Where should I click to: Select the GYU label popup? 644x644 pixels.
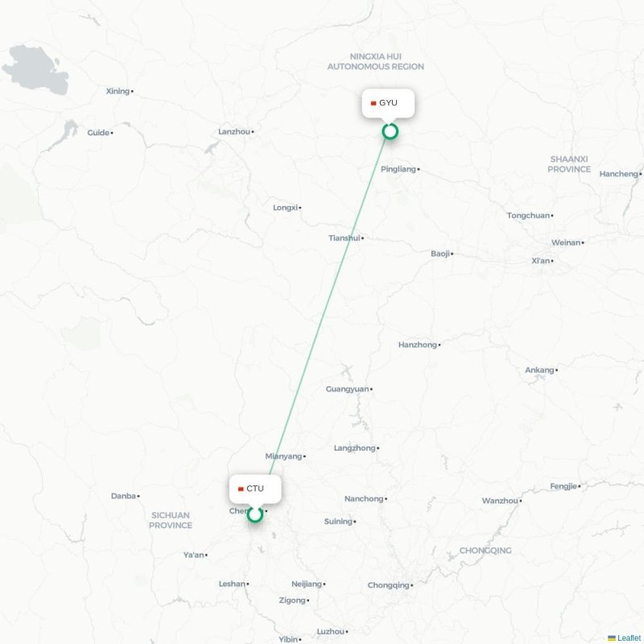pyautogui.click(x=388, y=103)
